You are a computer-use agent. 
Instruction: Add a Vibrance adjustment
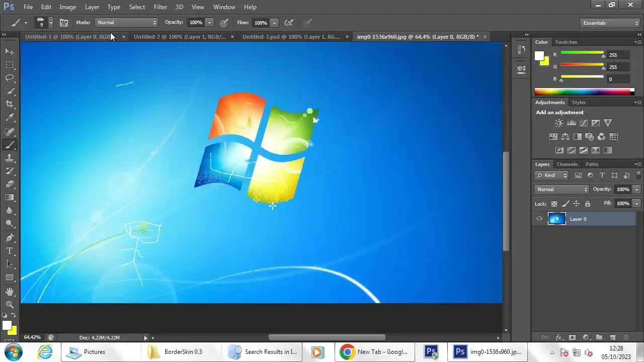coord(608,123)
